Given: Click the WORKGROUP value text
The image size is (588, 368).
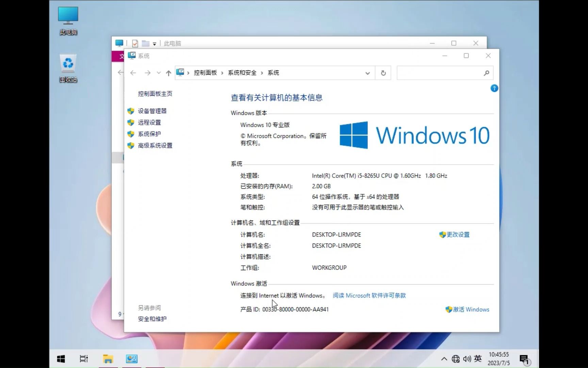Looking at the screenshot, I should [x=329, y=268].
